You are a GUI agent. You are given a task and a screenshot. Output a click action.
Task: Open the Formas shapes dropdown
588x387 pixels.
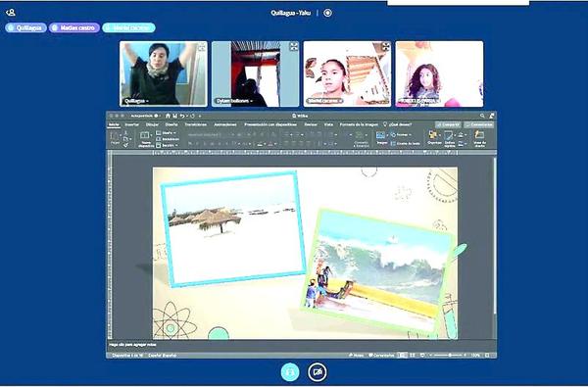point(401,134)
